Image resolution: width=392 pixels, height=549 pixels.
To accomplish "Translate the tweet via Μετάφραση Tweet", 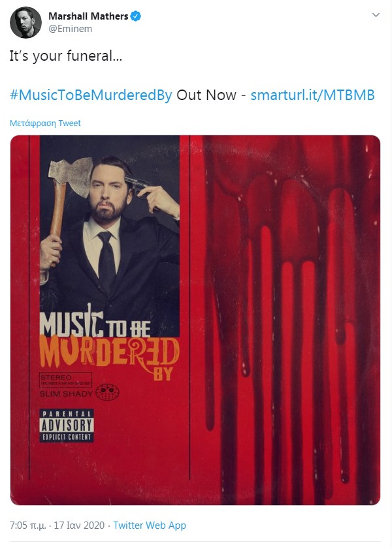I will [x=45, y=124].
